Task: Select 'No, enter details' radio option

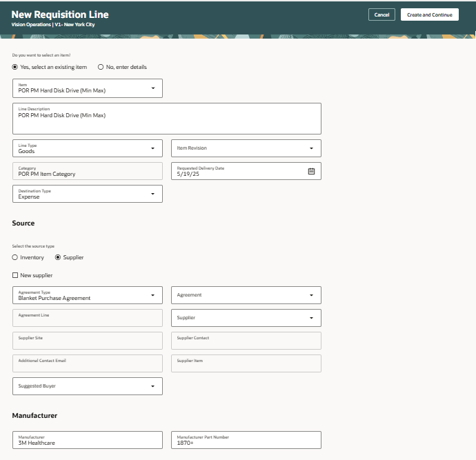Action: click(x=101, y=67)
